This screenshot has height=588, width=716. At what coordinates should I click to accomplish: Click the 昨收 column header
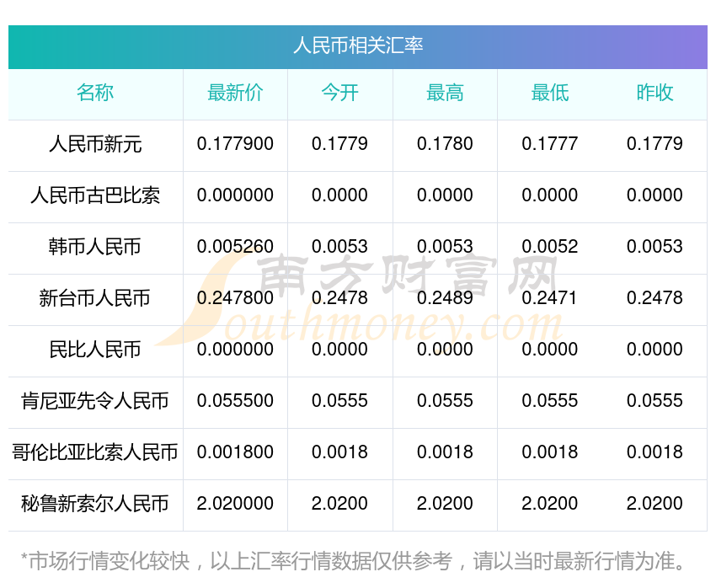655,93
